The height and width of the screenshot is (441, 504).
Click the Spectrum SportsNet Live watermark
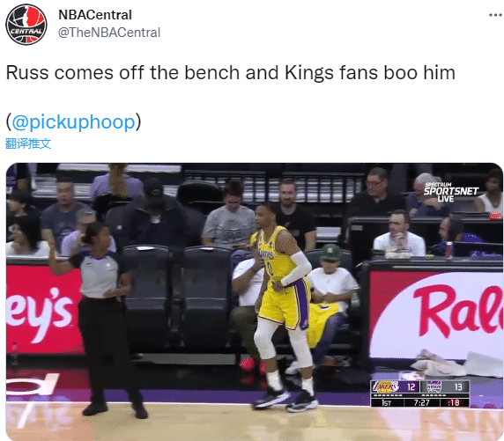[450, 192]
